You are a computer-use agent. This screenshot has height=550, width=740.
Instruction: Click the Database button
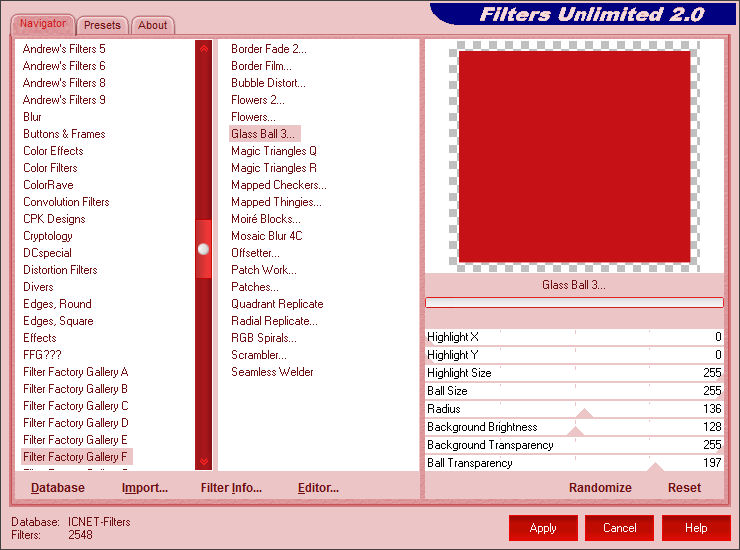pos(58,488)
